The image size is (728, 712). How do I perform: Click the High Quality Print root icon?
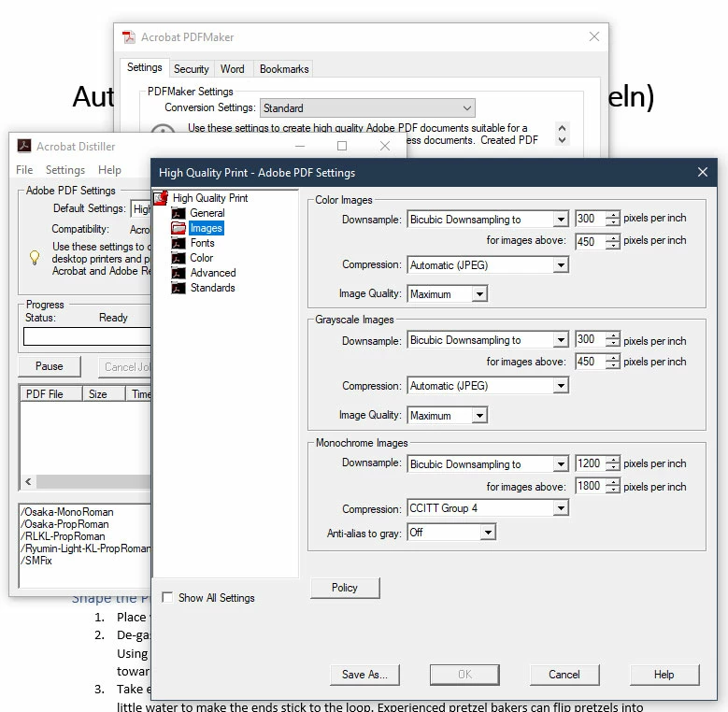[160, 198]
